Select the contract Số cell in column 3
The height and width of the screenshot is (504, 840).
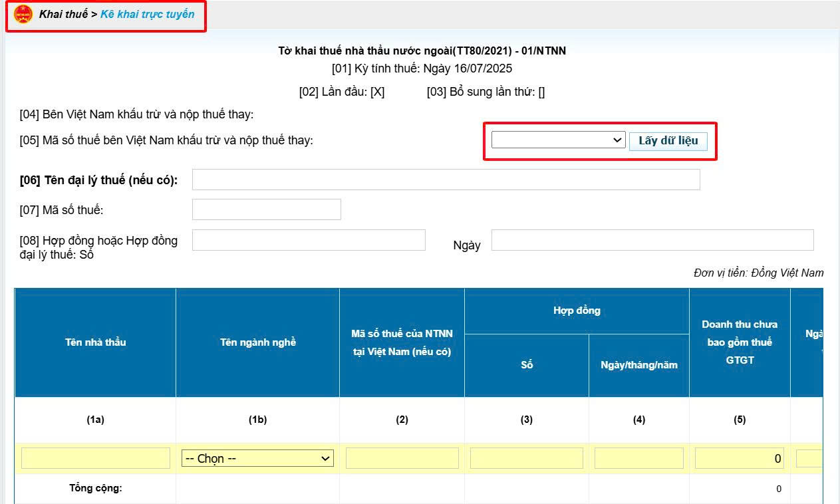pyautogui.click(x=526, y=458)
